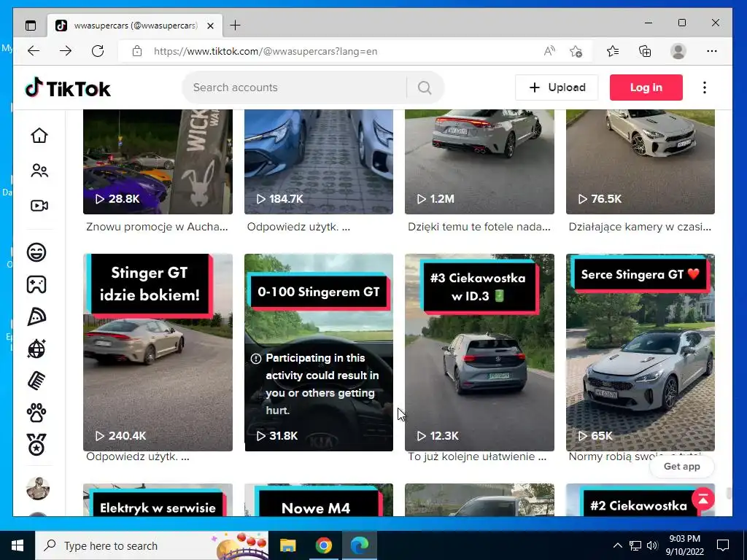Open the Collections icon in Edge toolbar
Screen dimensions: 747x560
645,51
